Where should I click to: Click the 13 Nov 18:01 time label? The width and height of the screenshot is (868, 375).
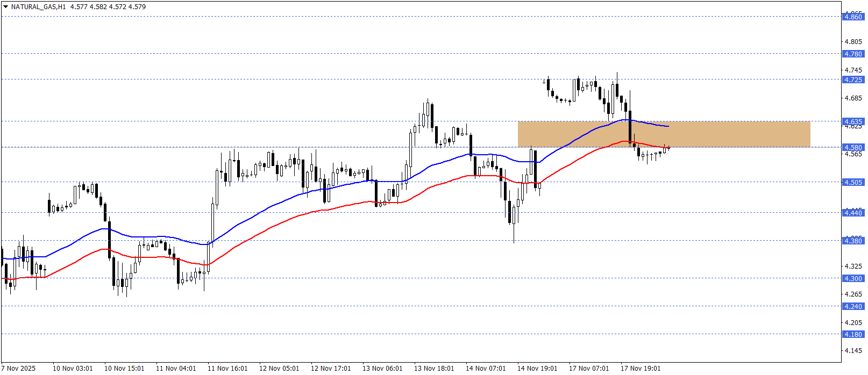tap(434, 368)
